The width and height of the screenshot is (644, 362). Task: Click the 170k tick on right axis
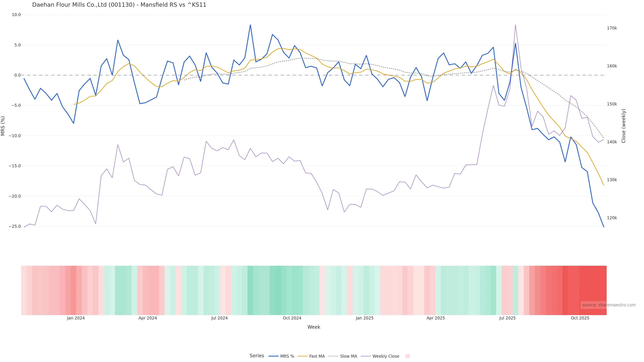612,28
